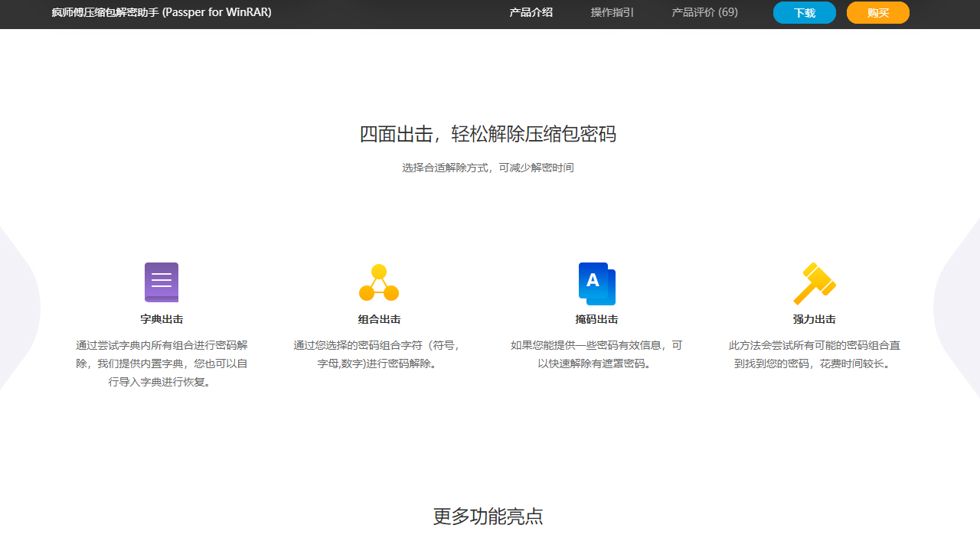Click the 更多功能亮点 section heading
The height and width of the screenshot is (551, 980).
pos(488,516)
